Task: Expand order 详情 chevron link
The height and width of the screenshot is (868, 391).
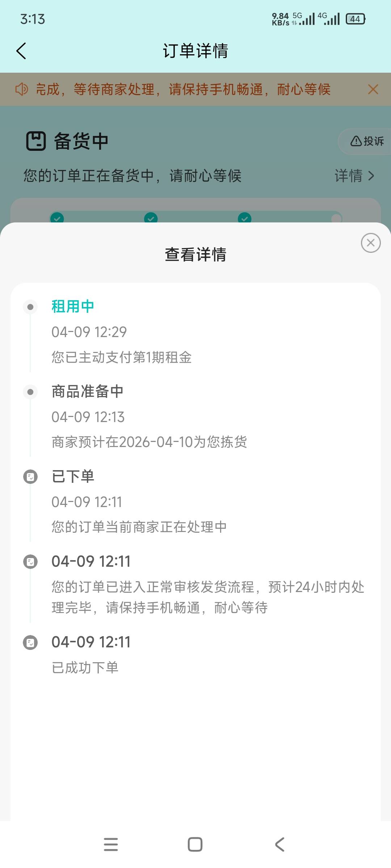Action: point(354,176)
